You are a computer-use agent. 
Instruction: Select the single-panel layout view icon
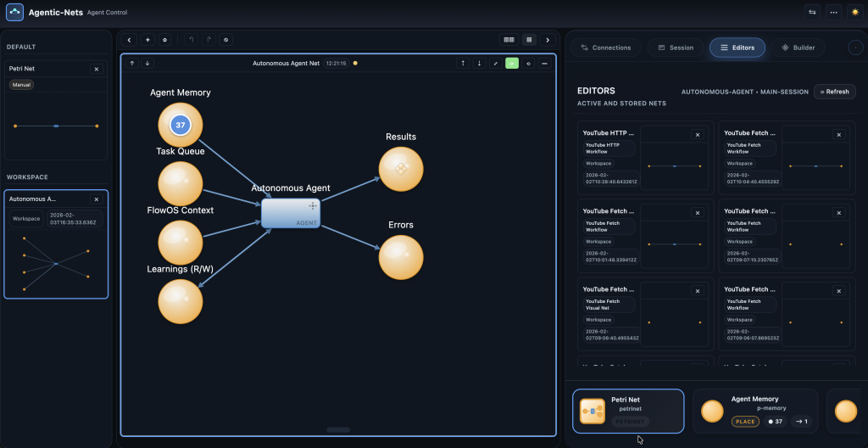(528, 40)
